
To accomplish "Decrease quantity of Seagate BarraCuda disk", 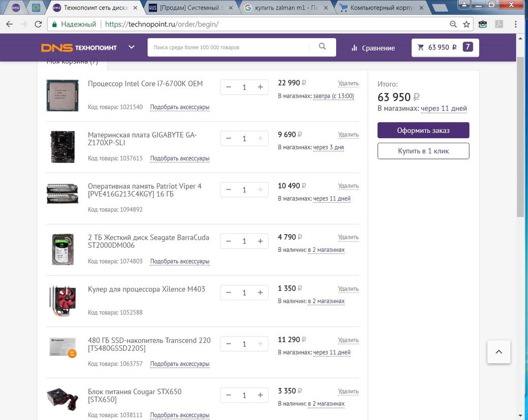I will 228,241.
